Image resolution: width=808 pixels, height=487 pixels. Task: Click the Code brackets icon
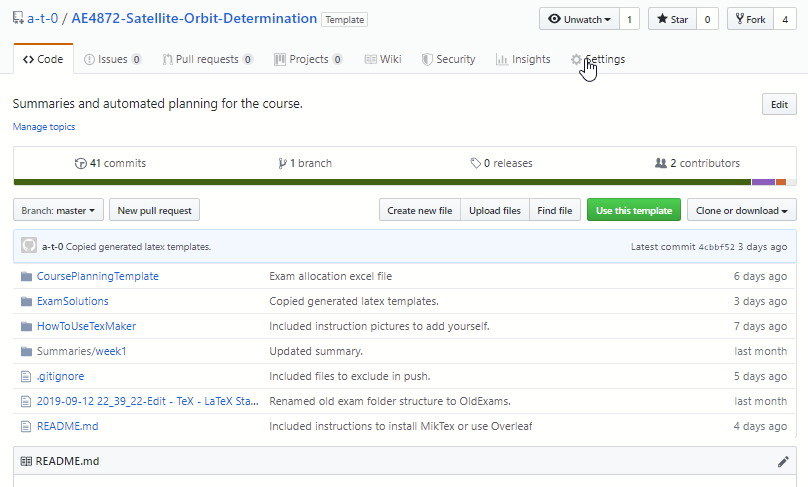coord(28,60)
